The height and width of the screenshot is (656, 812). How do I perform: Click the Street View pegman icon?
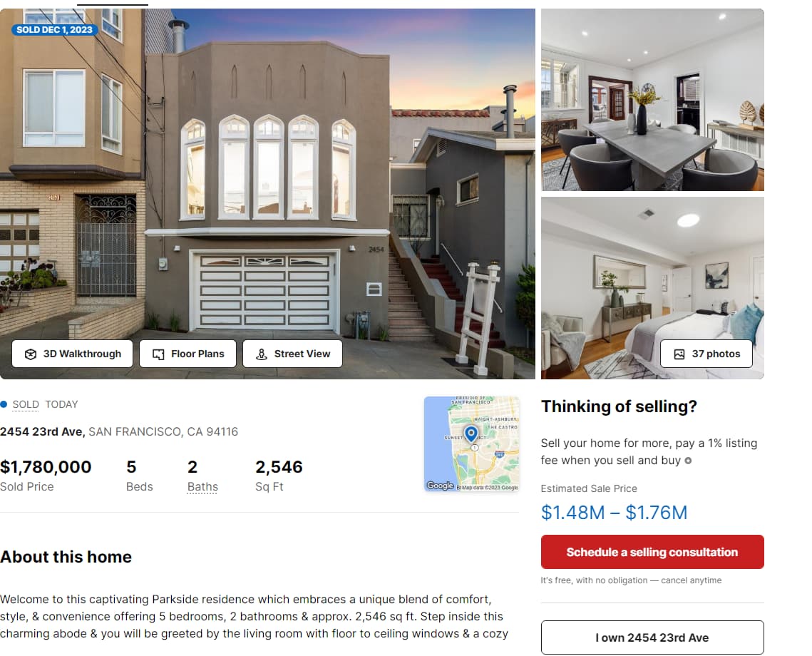tap(262, 354)
